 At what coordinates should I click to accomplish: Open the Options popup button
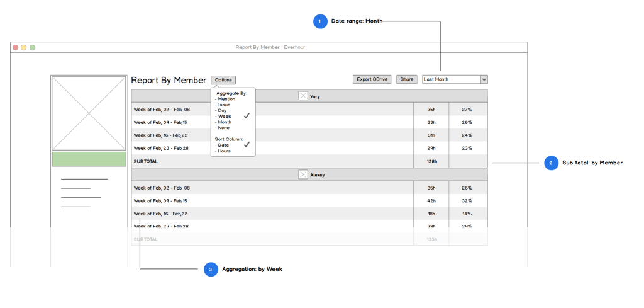pyautogui.click(x=223, y=80)
